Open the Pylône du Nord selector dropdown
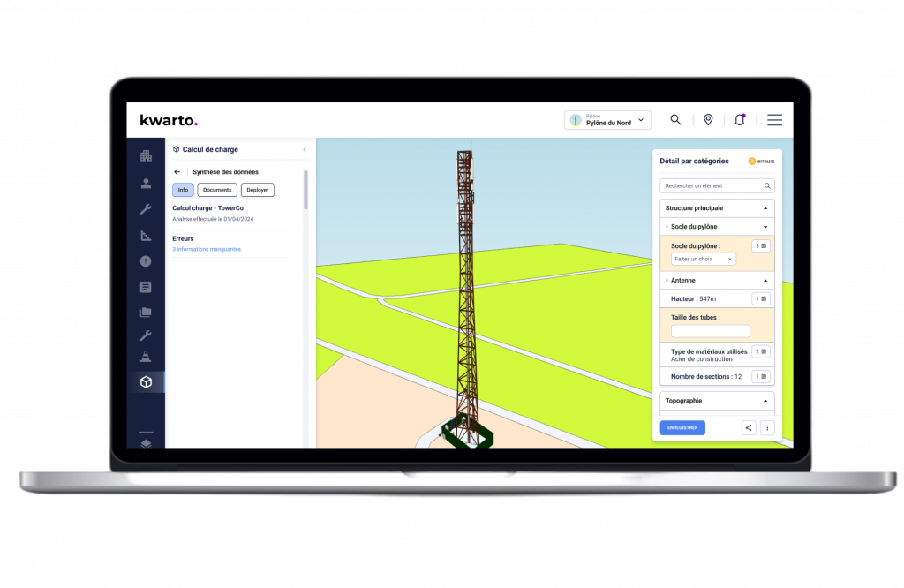Screen dimensions: 904x588 point(607,120)
